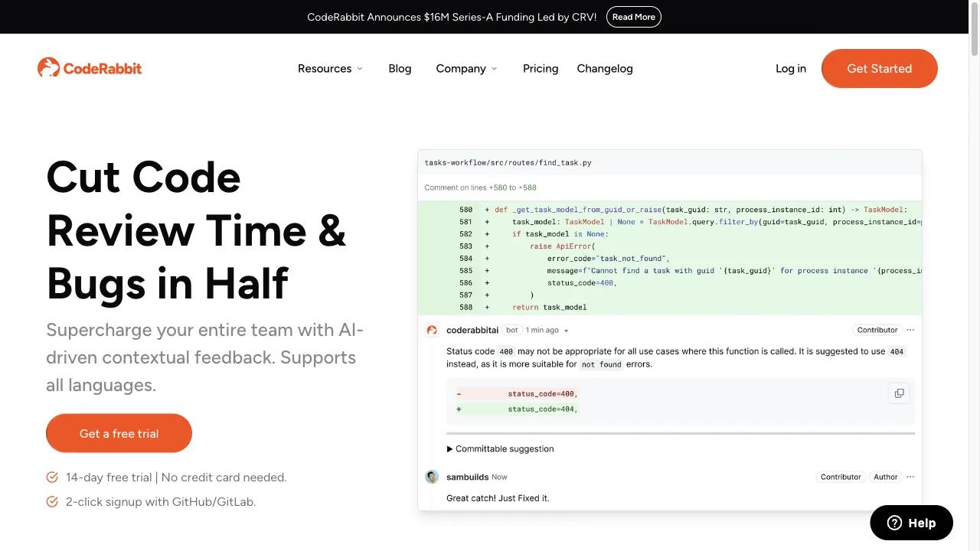
Task: Click the Contributor badge on the coderabbitai comment
Action: point(877,330)
